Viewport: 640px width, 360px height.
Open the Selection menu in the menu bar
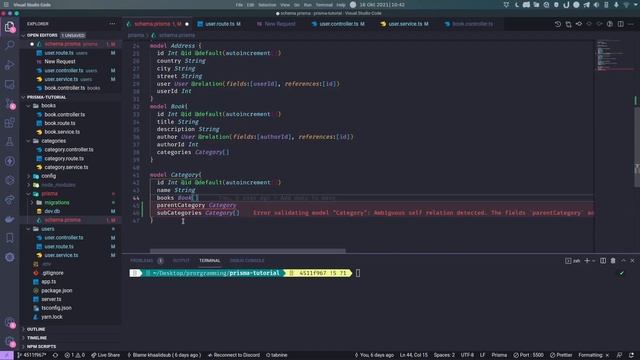pyautogui.click(x=267, y=5)
